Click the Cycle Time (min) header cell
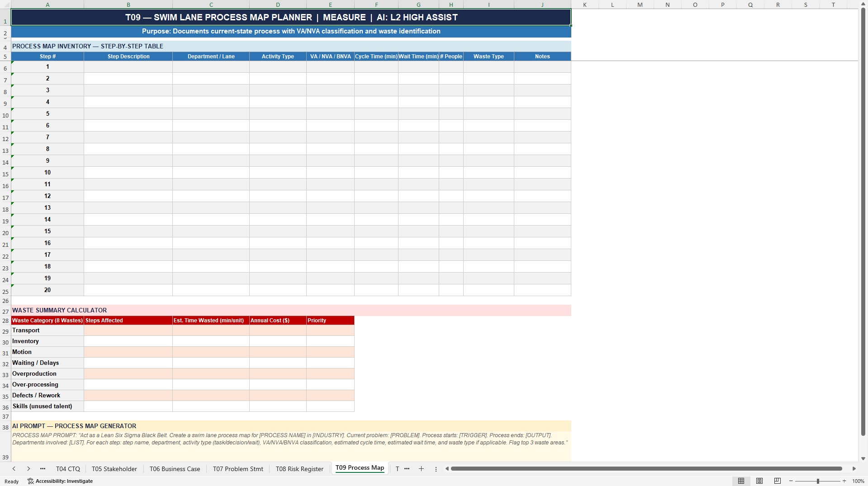Screen dimensions: 868x486 (376, 57)
